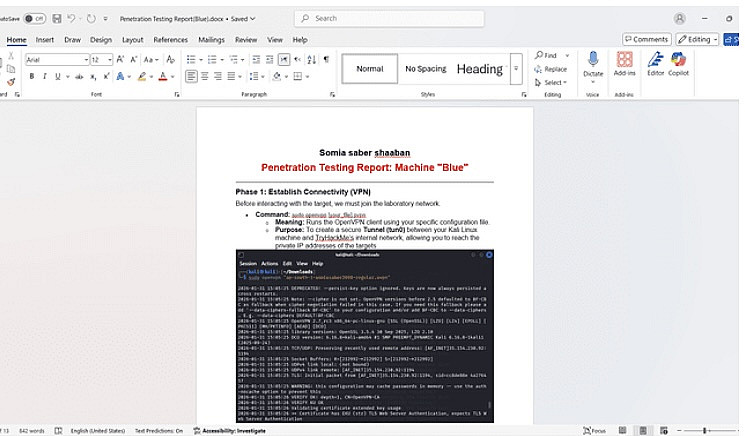Image resolution: width=745 pixels, height=436 pixels.
Task: Click the Multilevel List icon
Action: click(233, 59)
